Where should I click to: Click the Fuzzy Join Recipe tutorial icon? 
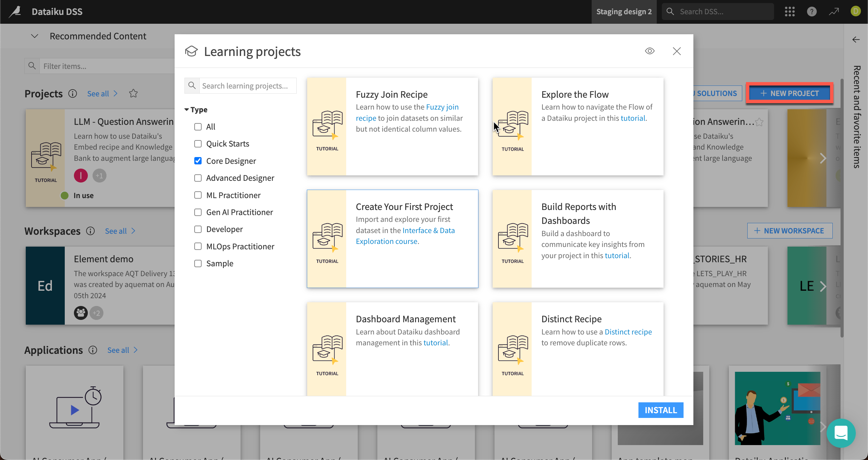click(x=328, y=126)
